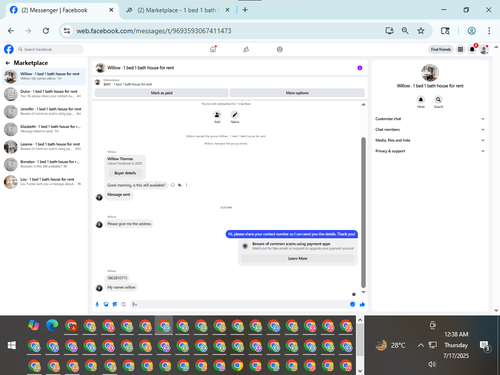500x375 pixels.
Task: Open a new Chrome tab
Action: coord(245,10)
